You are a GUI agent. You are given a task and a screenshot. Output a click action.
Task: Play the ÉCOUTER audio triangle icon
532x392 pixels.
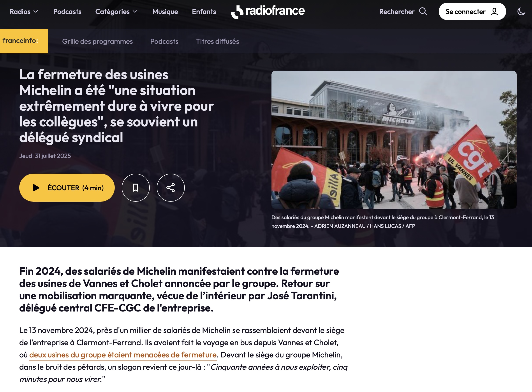point(36,188)
